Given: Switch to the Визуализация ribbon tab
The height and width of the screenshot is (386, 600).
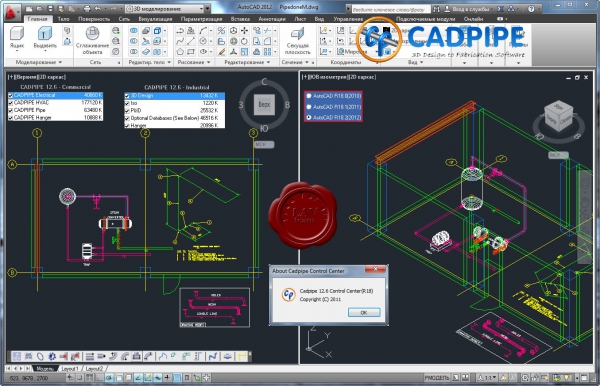Looking at the screenshot, I should coord(155,19).
